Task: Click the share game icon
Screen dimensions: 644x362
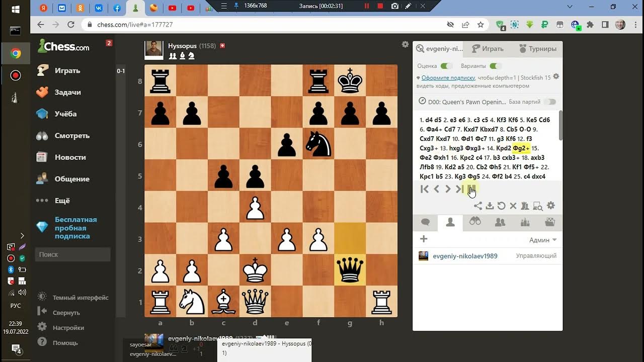Action: [478, 206]
